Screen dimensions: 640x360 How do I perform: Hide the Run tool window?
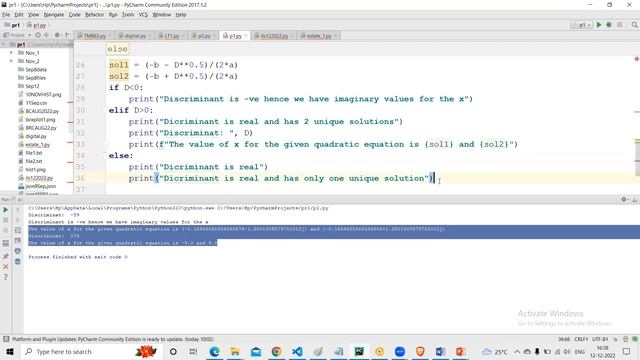click(635, 199)
